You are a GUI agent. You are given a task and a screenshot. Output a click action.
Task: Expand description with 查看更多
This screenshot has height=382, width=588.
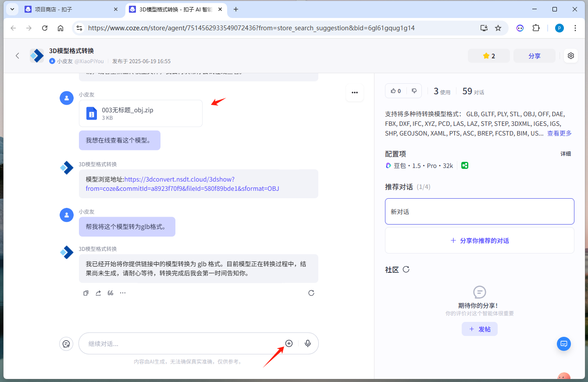click(559, 133)
